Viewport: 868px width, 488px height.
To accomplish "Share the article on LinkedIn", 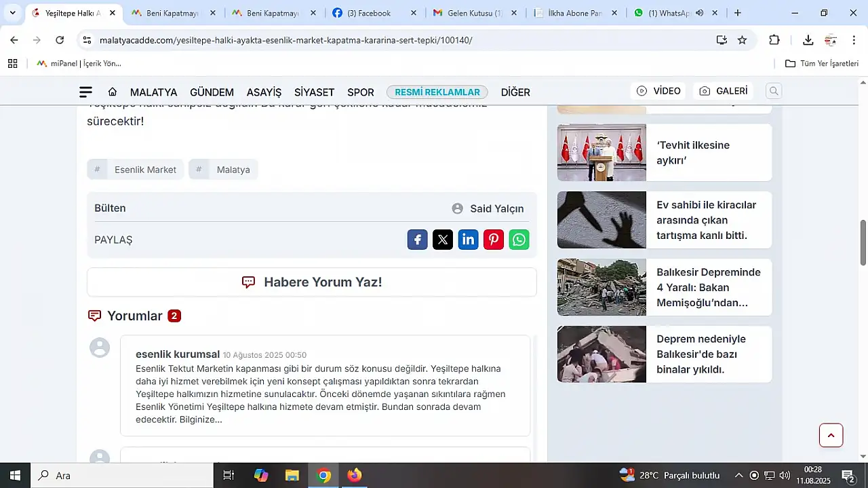I will pos(468,240).
